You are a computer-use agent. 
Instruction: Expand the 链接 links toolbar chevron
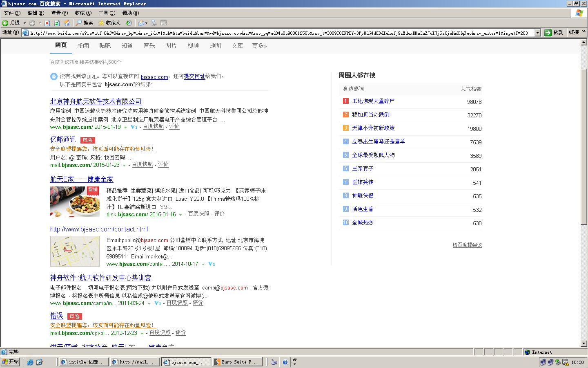[x=584, y=32]
